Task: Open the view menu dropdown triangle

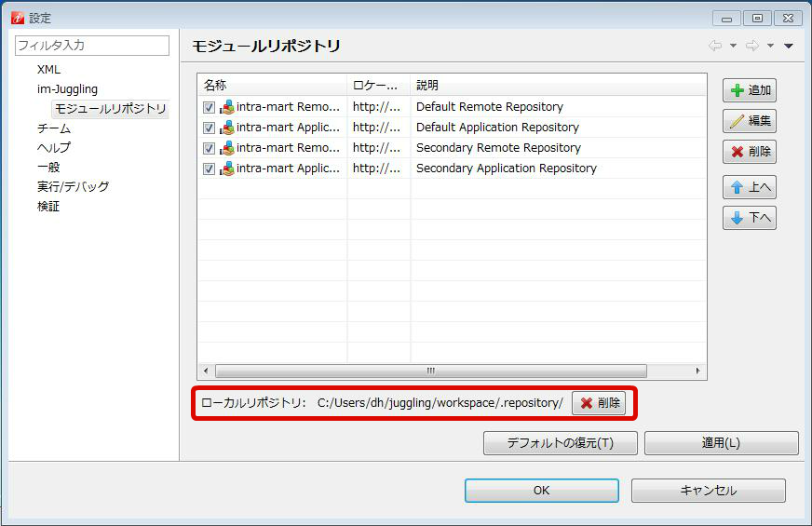Action: coord(789,46)
